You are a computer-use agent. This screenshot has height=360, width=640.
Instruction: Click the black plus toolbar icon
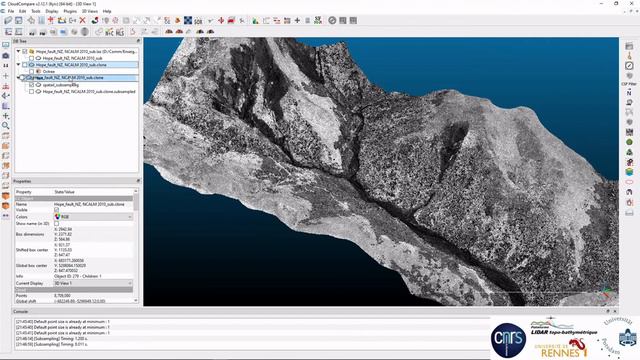tap(297, 20)
